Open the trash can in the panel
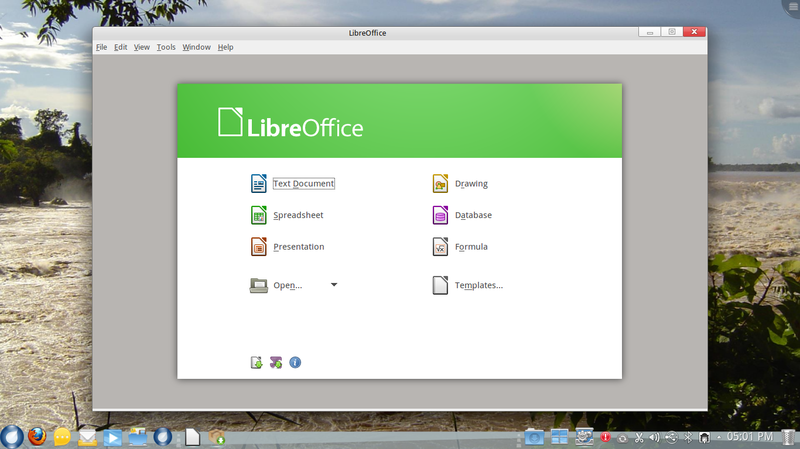This screenshot has width=800, height=449. tap(789, 437)
